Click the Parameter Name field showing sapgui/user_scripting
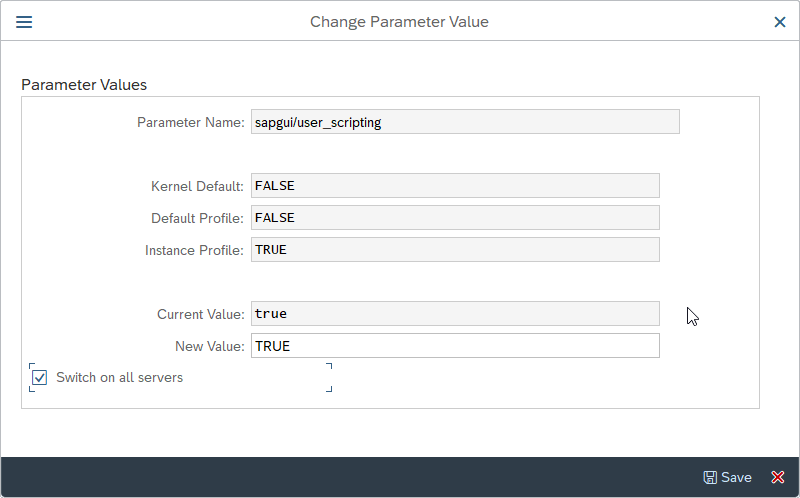Viewport: 800px width, 498px height. tap(465, 122)
